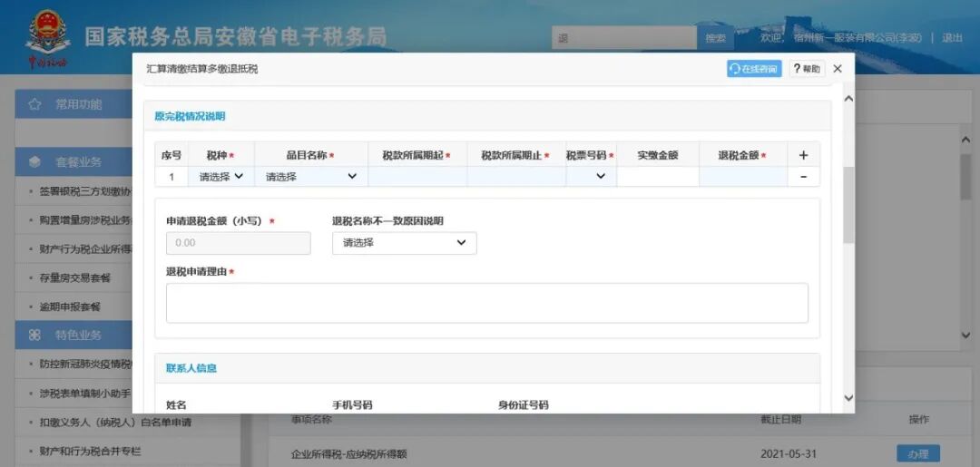Screen dimensions: 980x467
Task: Open online consultation (在线咨询) button
Action: point(754,69)
